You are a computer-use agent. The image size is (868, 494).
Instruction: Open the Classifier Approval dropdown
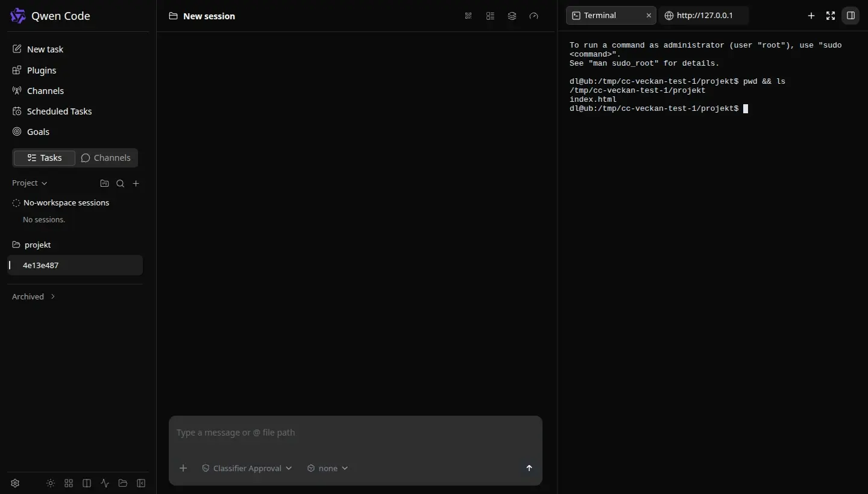click(x=247, y=468)
